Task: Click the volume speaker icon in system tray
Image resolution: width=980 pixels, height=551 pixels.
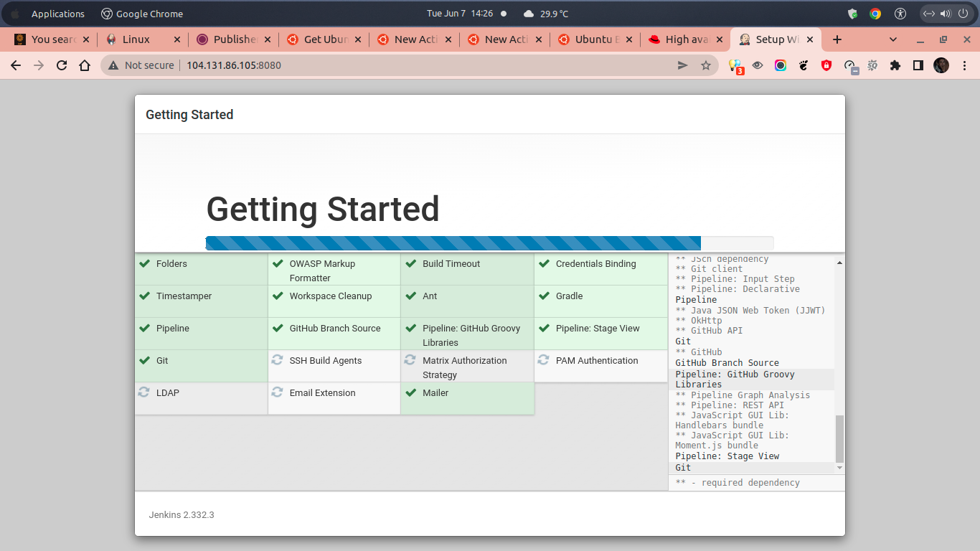Action: [946, 14]
